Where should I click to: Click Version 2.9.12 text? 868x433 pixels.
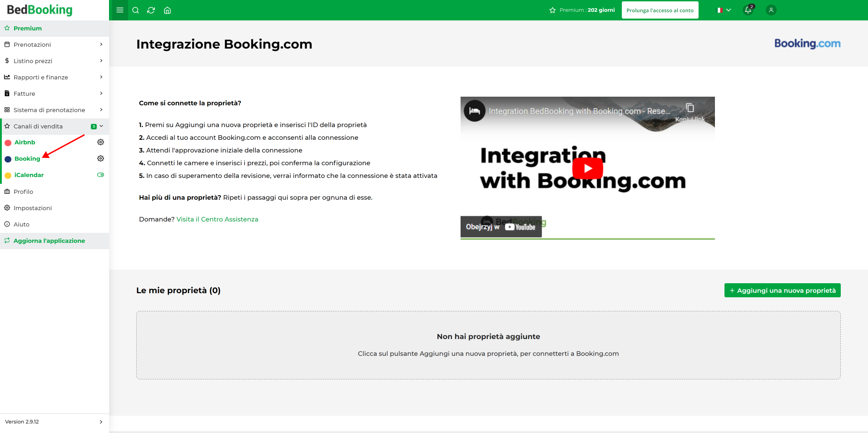[x=22, y=422]
